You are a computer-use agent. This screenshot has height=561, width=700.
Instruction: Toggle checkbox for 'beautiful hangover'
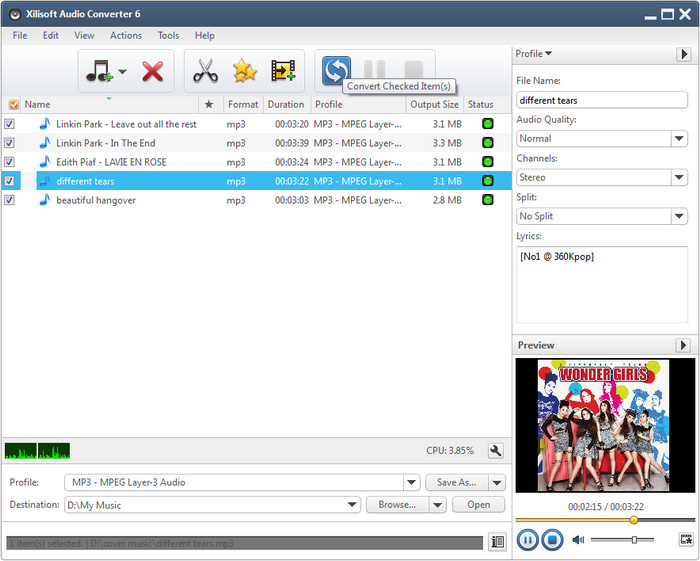(x=10, y=200)
